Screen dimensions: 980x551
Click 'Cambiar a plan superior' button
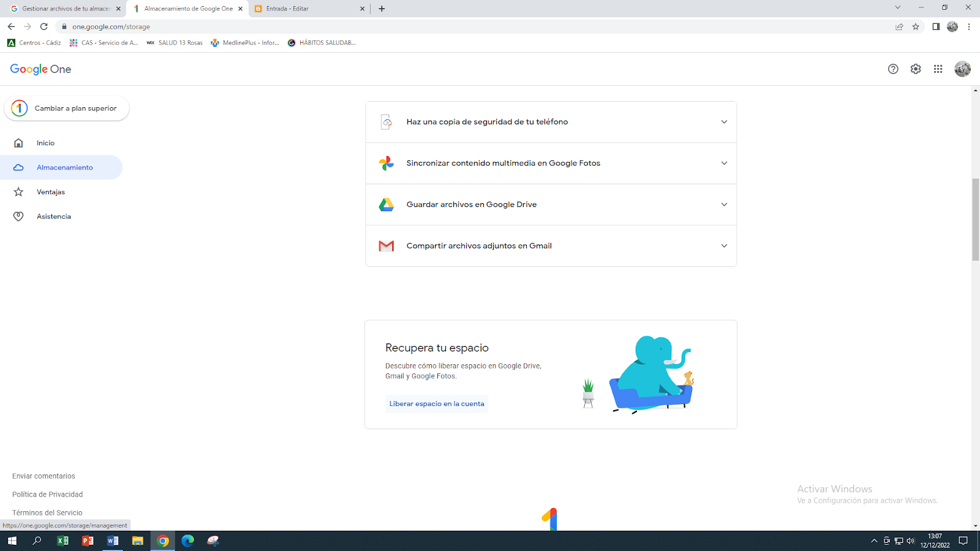pyautogui.click(x=67, y=108)
